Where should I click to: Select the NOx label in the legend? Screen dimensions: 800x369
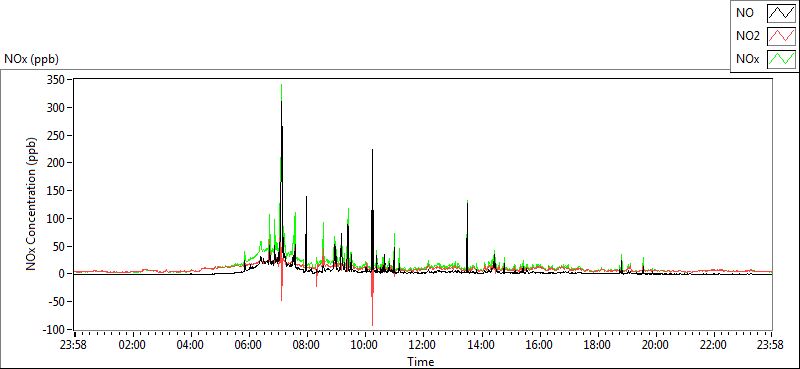point(748,59)
